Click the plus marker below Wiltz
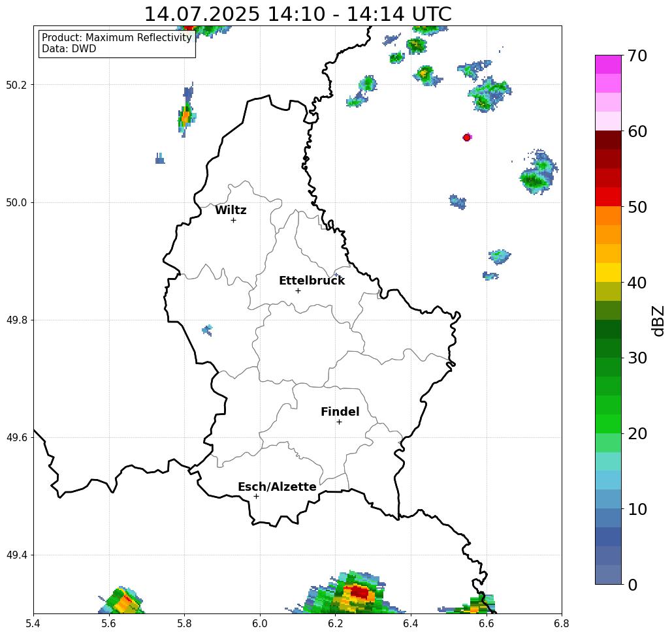 (233, 221)
